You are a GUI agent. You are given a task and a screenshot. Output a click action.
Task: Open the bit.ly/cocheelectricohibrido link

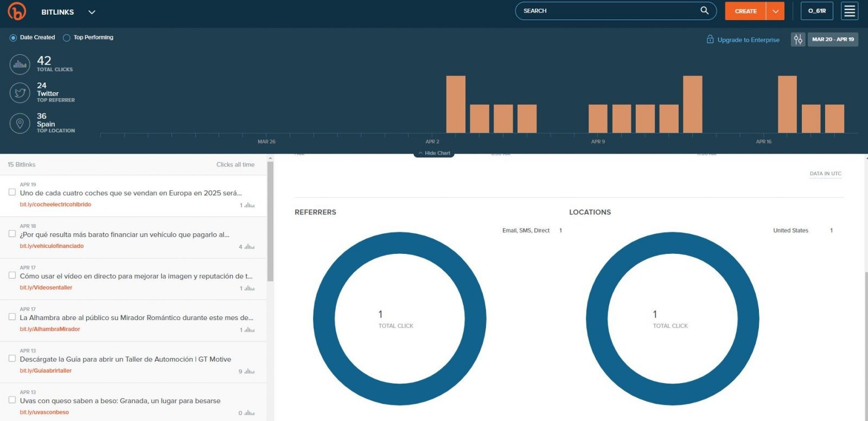pos(55,205)
